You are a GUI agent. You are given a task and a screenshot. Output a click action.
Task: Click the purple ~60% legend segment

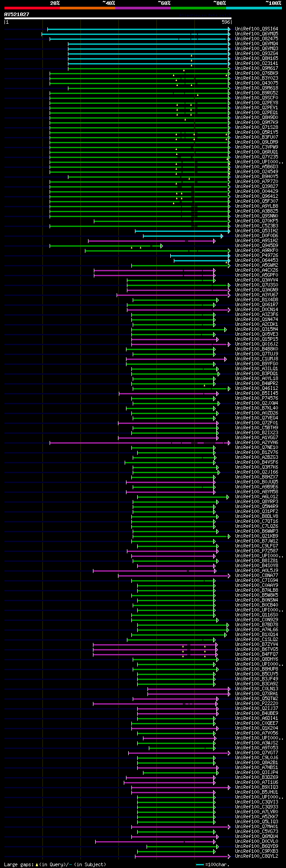[143, 8]
